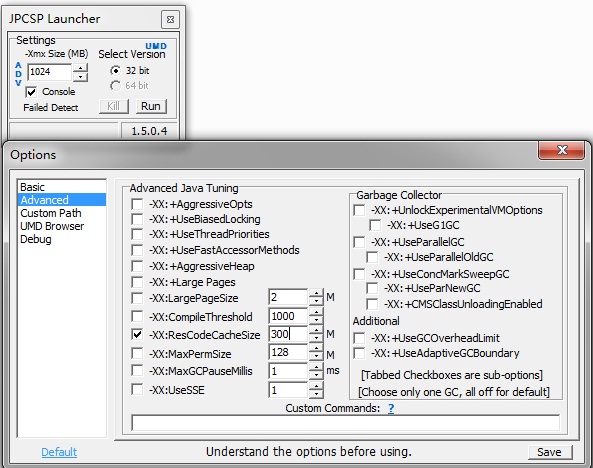The image size is (593, 468).
Task: Increase MaxGCPauseMillis value with up arrow
Action: (316, 367)
